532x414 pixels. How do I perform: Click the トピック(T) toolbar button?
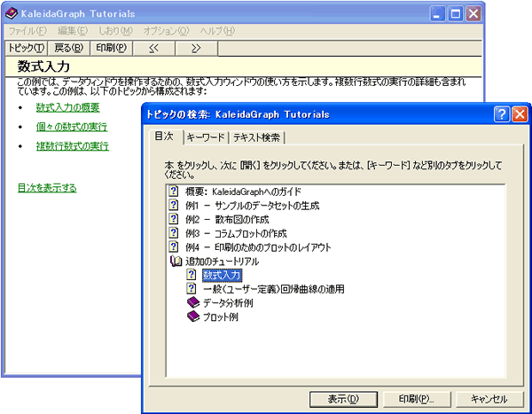27,48
